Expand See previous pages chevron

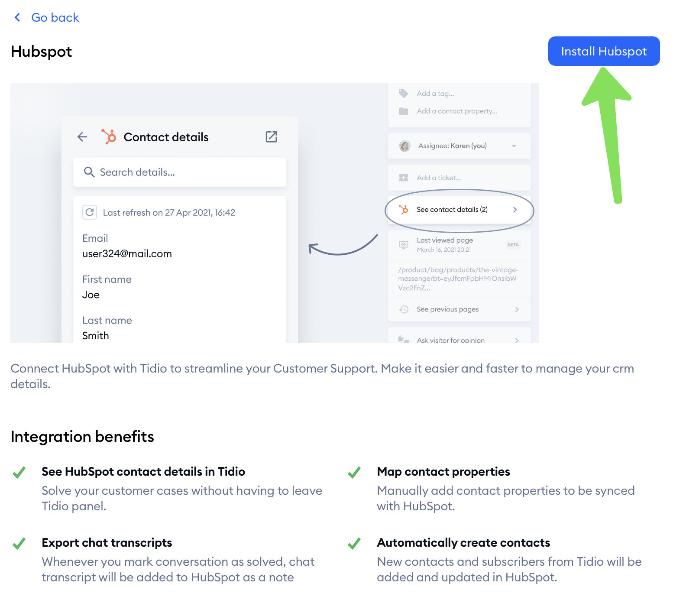coord(517,309)
